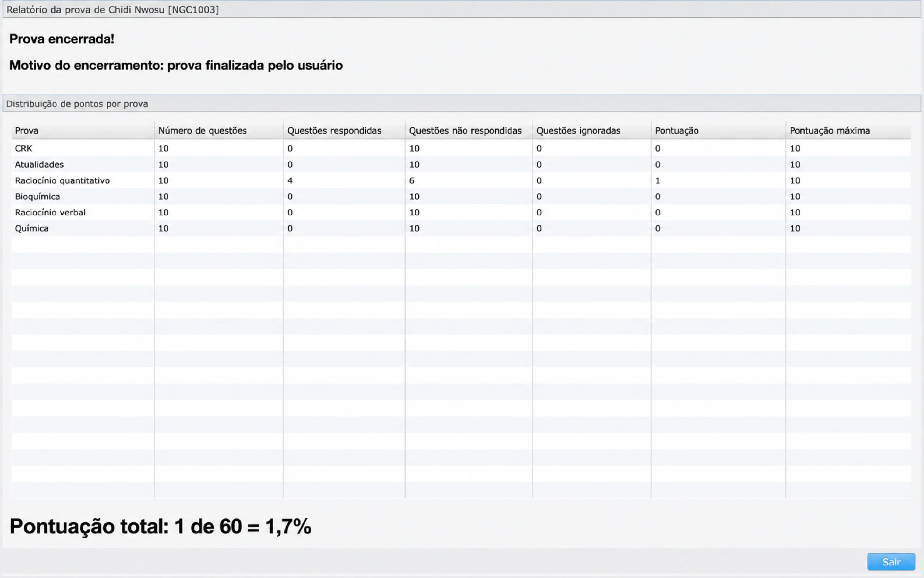Image resolution: width=924 pixels, height=578 pixels.
Task: Click the Número de questões column header
Action: tap(219, 130)
